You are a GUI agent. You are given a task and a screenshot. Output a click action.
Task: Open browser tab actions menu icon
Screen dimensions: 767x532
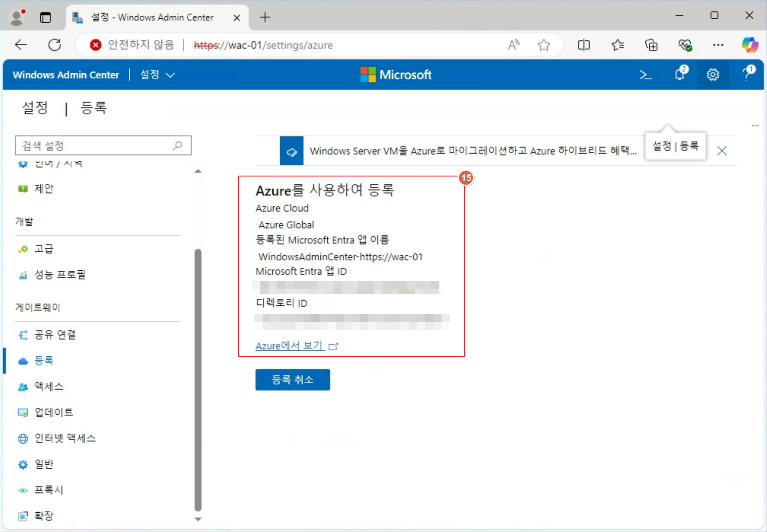coord(45,18)
